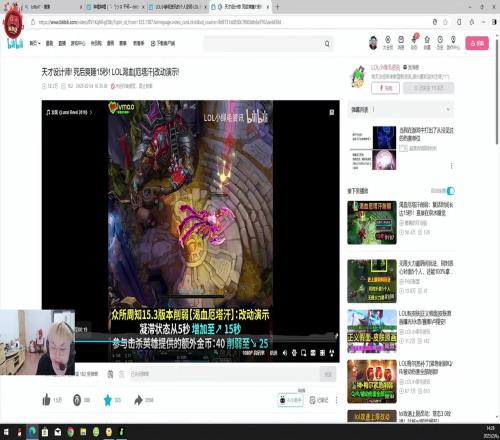Expand the homepage dropdown in site navigation
Screen dimensions: 500x440
pos(35,43)
